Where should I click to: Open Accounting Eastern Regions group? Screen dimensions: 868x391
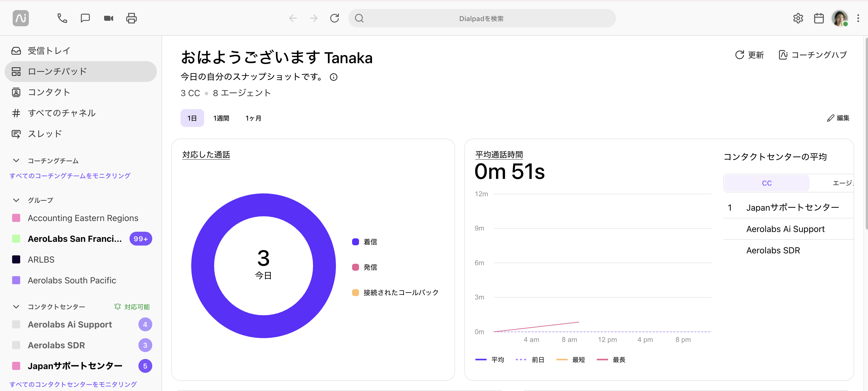coord(81,218)
